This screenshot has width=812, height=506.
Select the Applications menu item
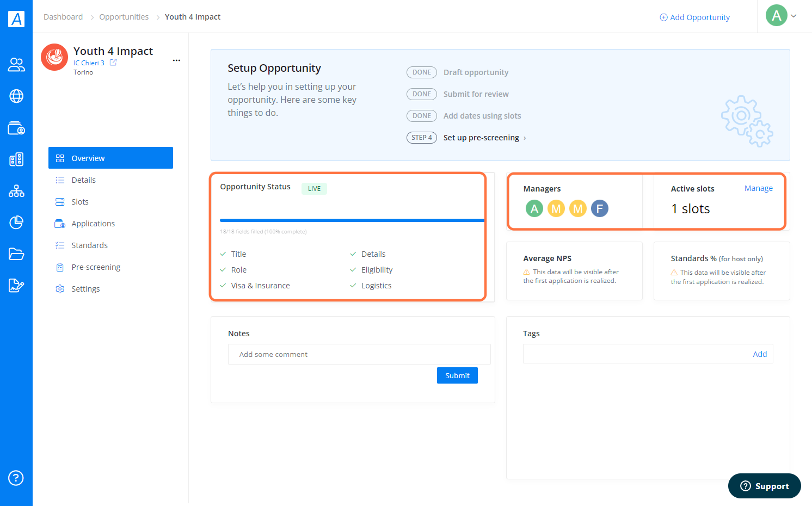[x=110, y=224]
